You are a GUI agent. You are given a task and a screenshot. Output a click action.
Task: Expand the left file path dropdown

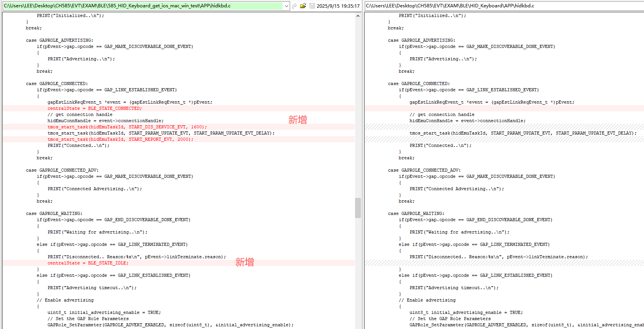tap(286, 6)
